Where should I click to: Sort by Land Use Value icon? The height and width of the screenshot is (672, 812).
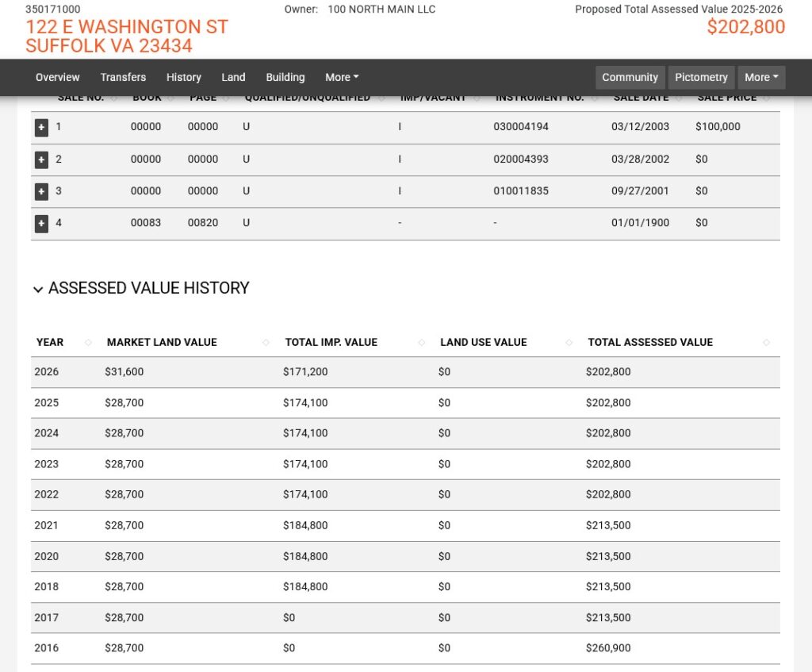pos(569,343)
